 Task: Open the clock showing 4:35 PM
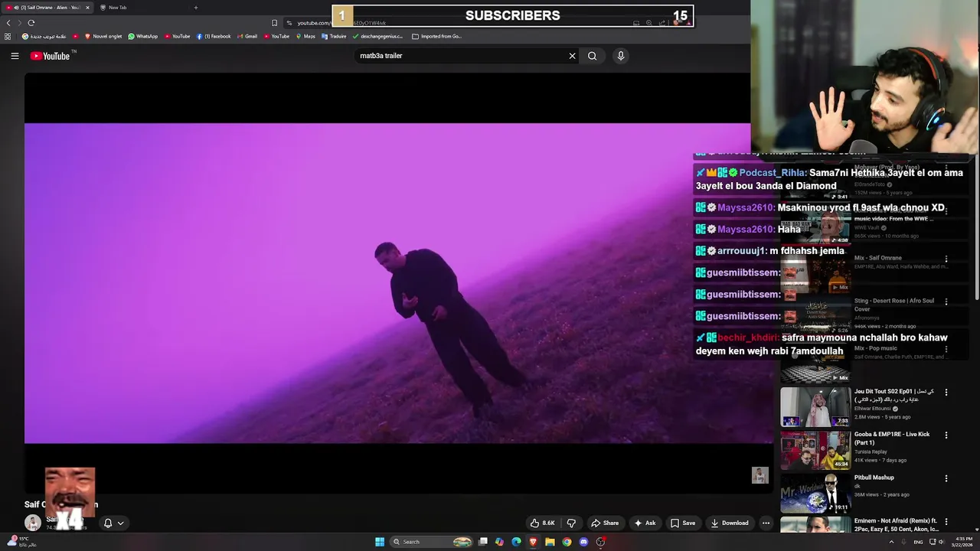click(964, 542)
